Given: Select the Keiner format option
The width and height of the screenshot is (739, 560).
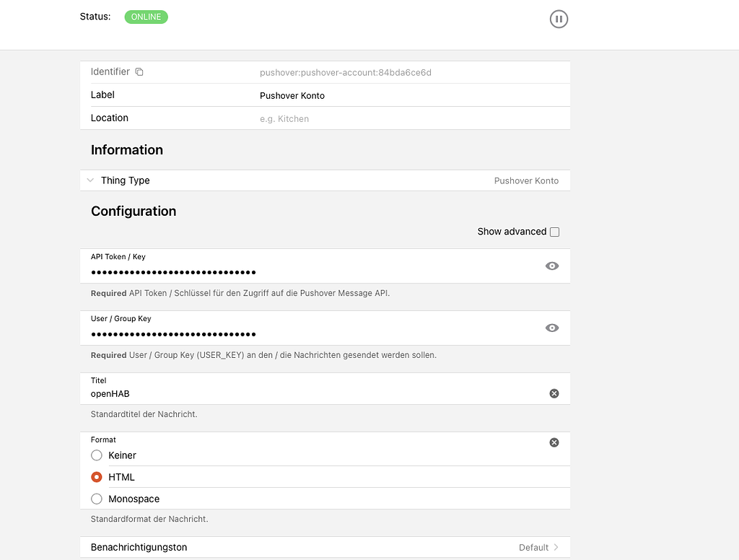Looking at the screenshot, I should pyautogui.click(x=97, y=455).
